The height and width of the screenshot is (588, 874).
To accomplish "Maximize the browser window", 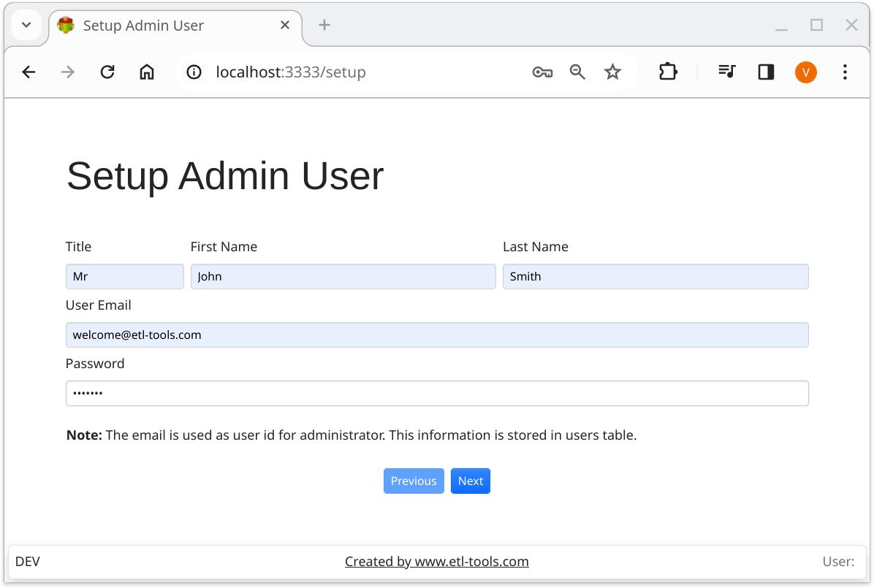I will tap(816, 25).
